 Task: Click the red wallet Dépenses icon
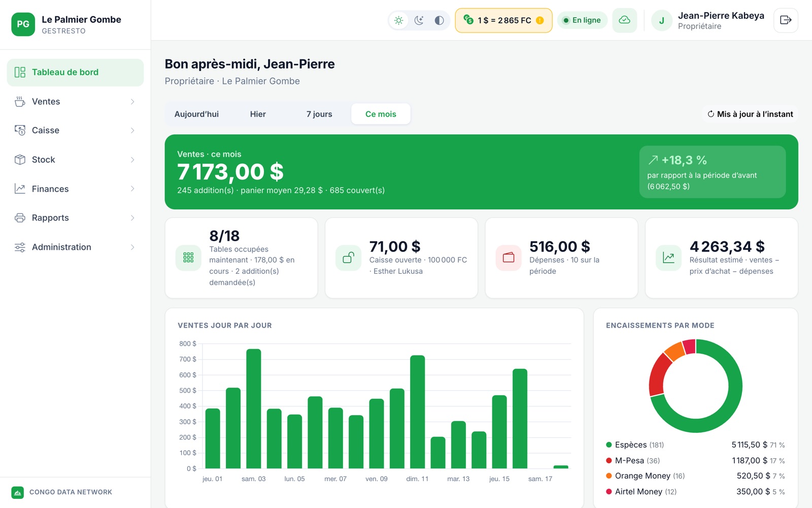tap(509, 258)
